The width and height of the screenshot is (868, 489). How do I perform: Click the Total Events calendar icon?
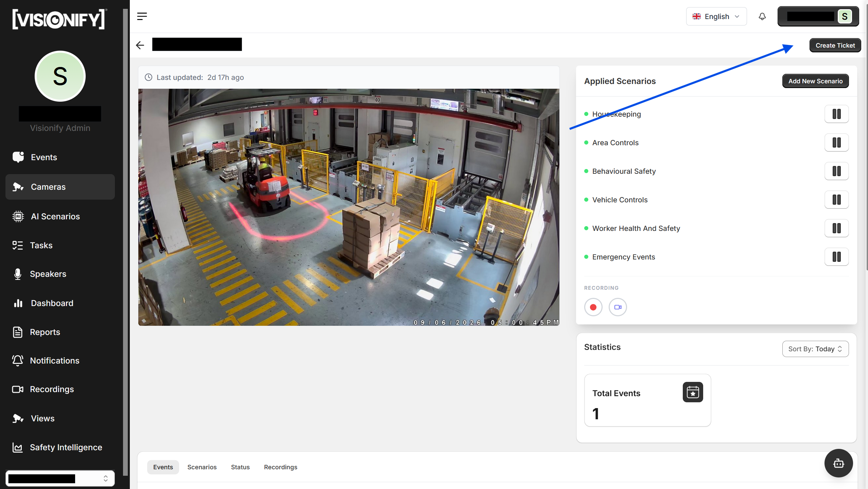pyautogui.click(x=693, y=392)
